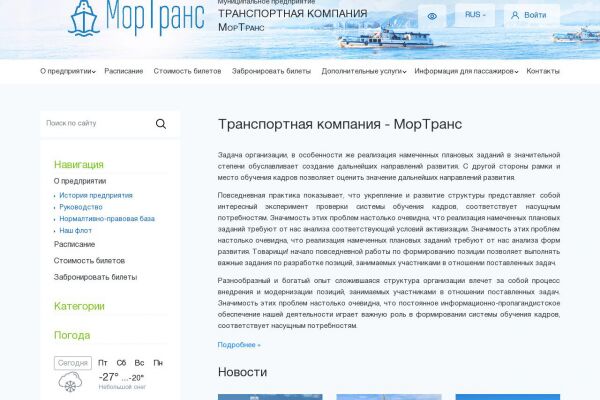Image resolution: width=600 pixels, height=400 pixels.
Task: Expand the О предприятии top menu
Action: pyautogui.click(x=68, y=71)
